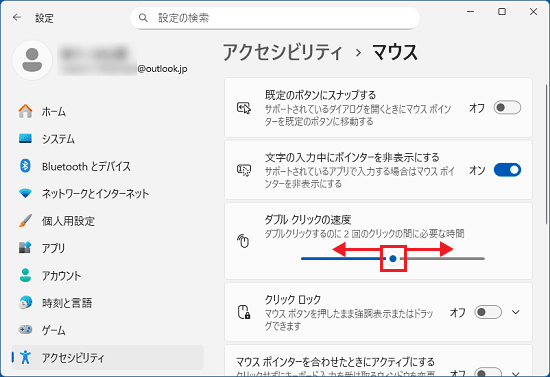Click the システム monitor icon
This screenshot has height=377, width=550.
tap(25, 139)
